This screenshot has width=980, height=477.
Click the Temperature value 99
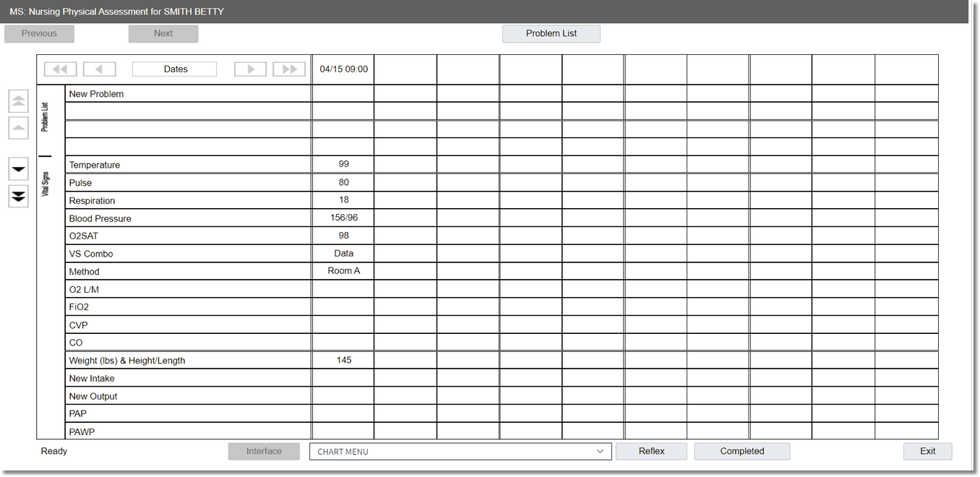[343, 164]
